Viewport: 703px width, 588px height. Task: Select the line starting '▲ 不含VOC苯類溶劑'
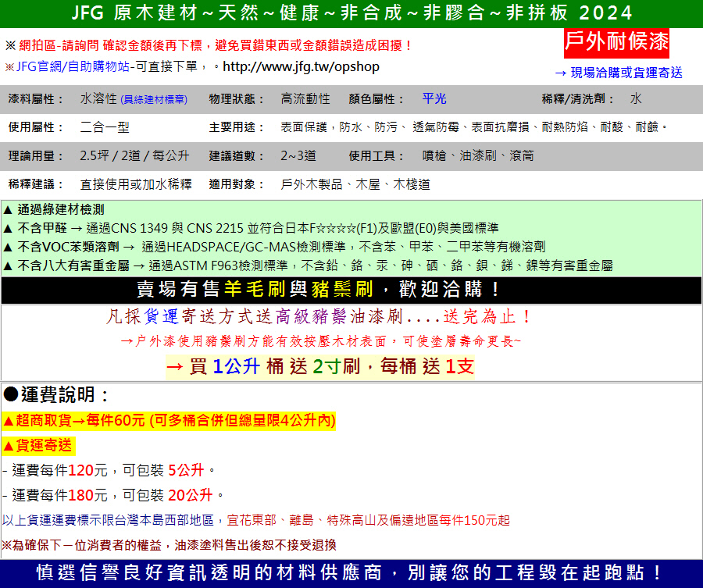(274, 247)
